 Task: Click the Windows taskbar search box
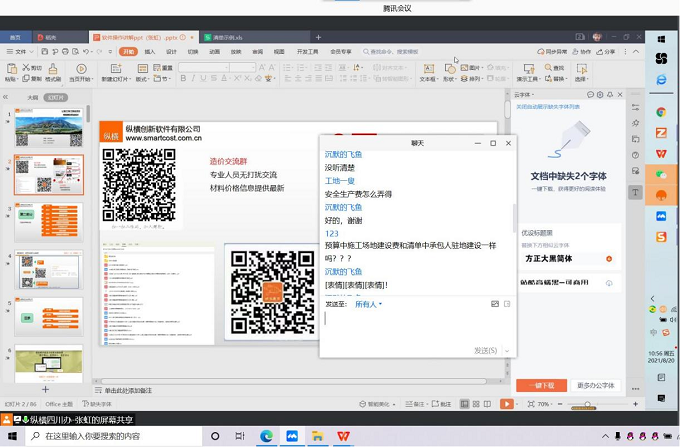tap(114, 436)
